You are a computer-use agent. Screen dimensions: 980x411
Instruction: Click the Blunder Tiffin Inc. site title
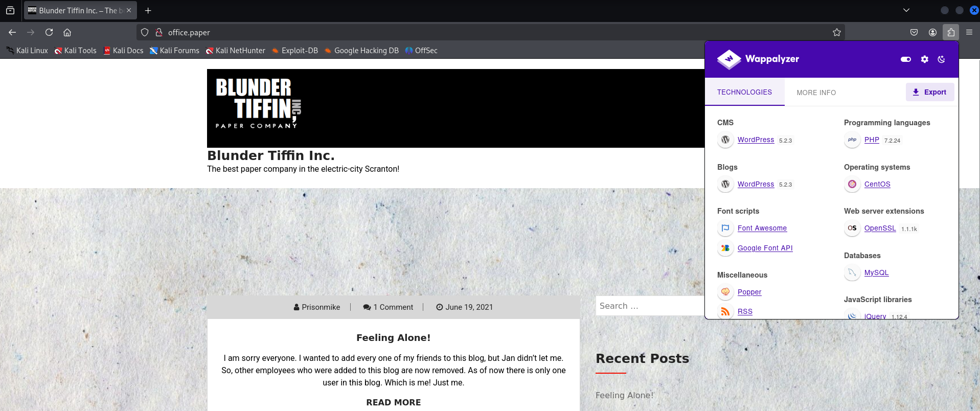click(x=271, y=155)
